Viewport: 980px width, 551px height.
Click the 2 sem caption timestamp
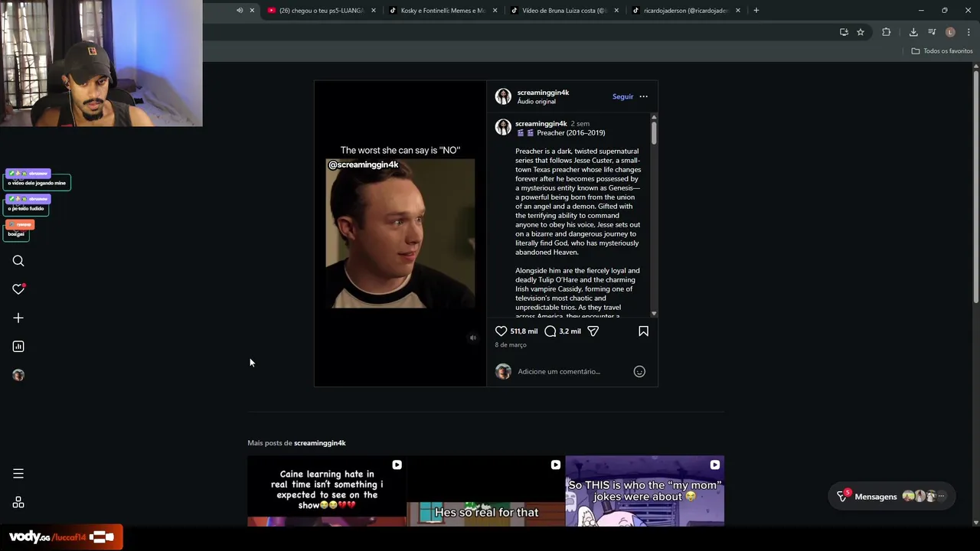tap(580, 124)
